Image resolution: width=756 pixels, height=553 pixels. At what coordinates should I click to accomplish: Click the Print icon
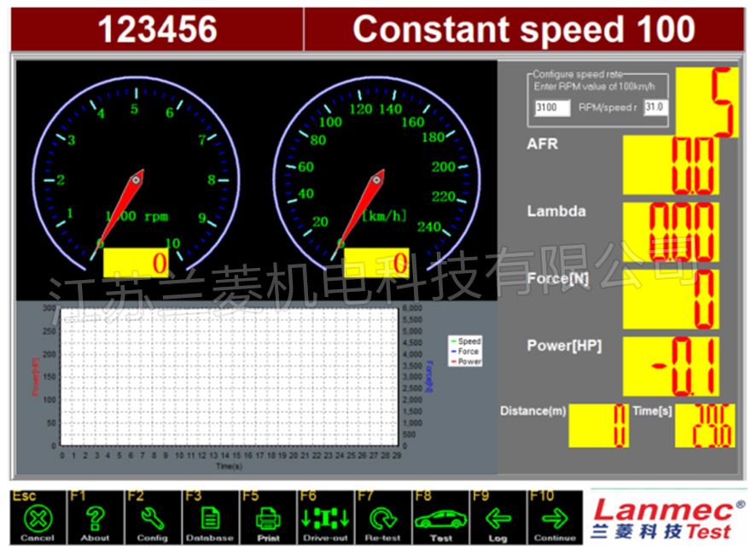point(268,518)
